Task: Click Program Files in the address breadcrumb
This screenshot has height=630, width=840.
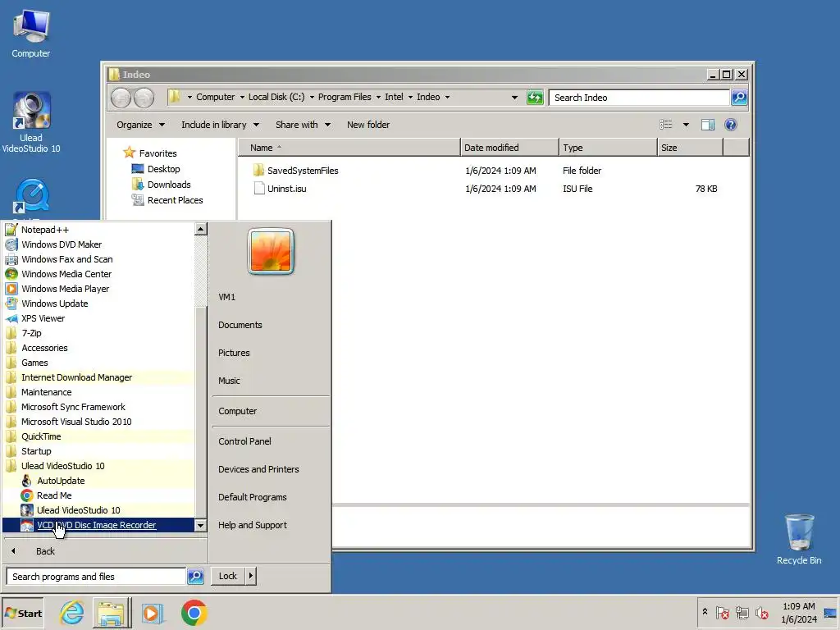Action: [x=345, y=97]
